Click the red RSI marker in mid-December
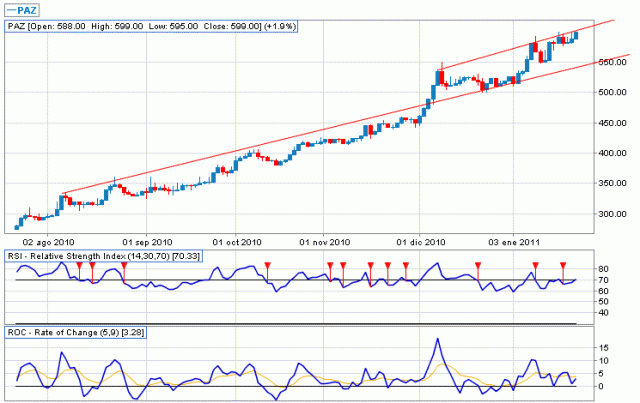This screenshot has height=403, width=640. (x=478, y=266)
